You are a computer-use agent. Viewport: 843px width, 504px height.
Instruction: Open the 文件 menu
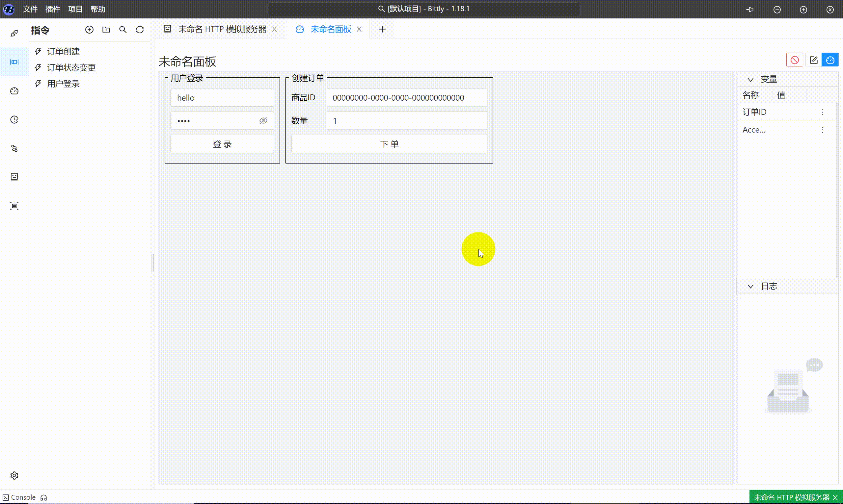tap(30, 9)
